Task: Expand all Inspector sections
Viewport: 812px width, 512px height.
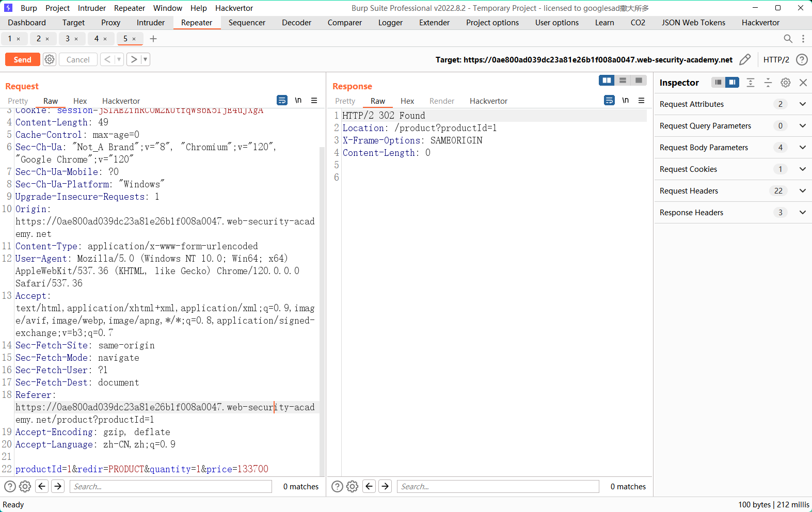Action: click(751, 83)
